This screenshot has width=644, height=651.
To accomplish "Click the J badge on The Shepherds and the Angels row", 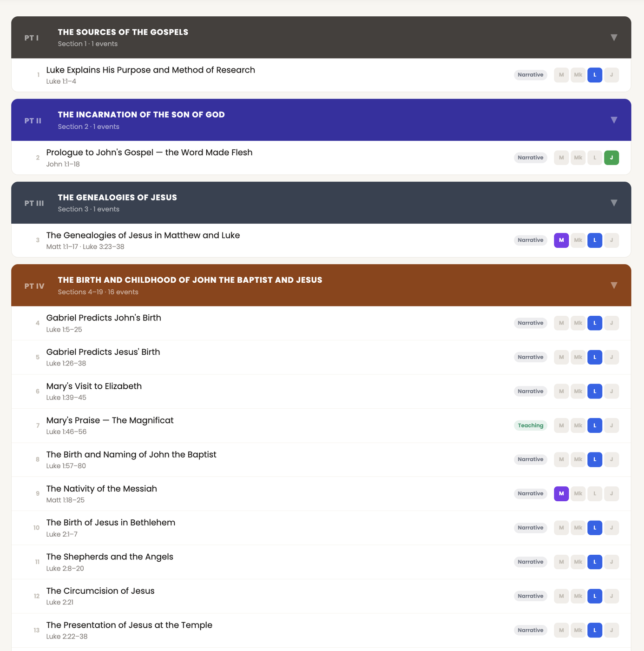I will (611, 562).
